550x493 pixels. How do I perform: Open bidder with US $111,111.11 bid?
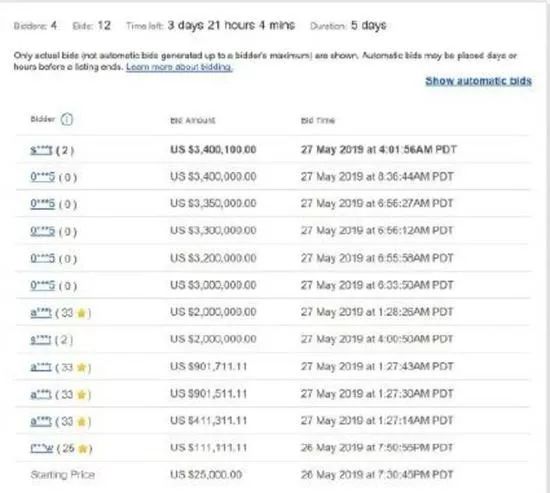point(41,448)
